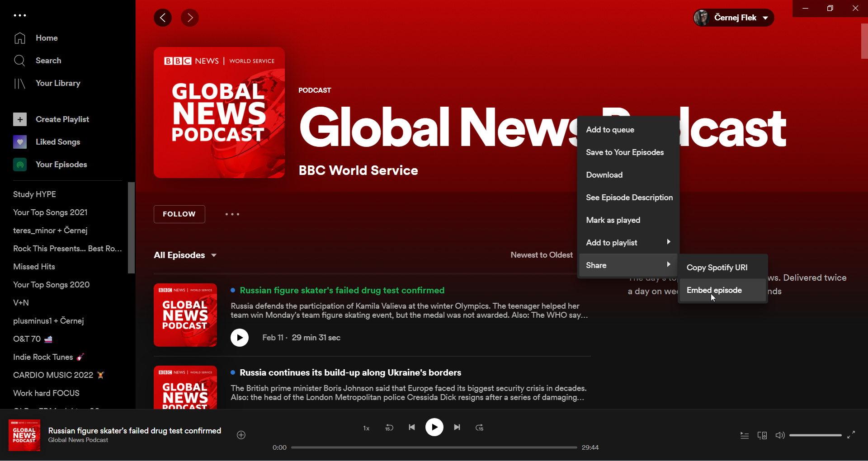
Task: Open the Indie Rock Tunes playlist
Action: point(43,357)
